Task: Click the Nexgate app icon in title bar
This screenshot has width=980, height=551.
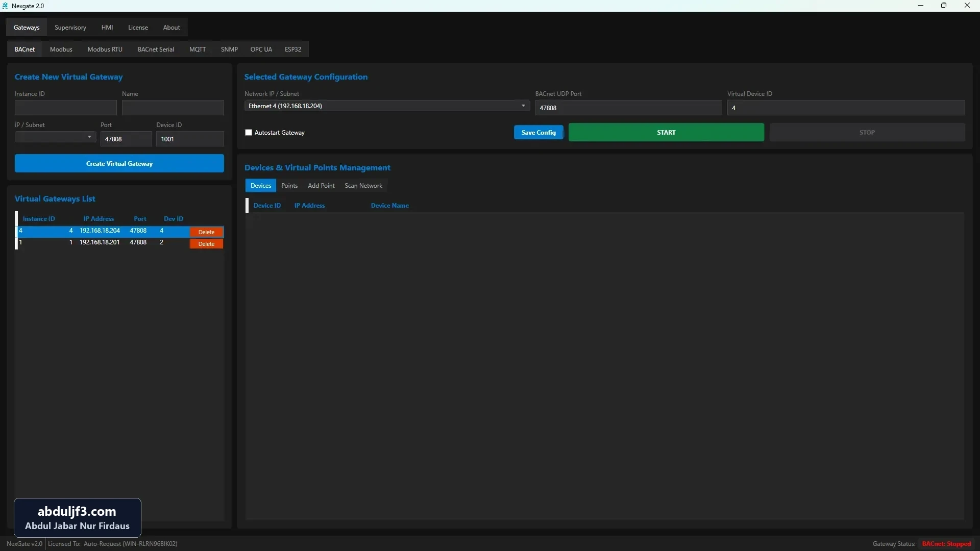Action: pyautogui.click(x=6, y=6)
